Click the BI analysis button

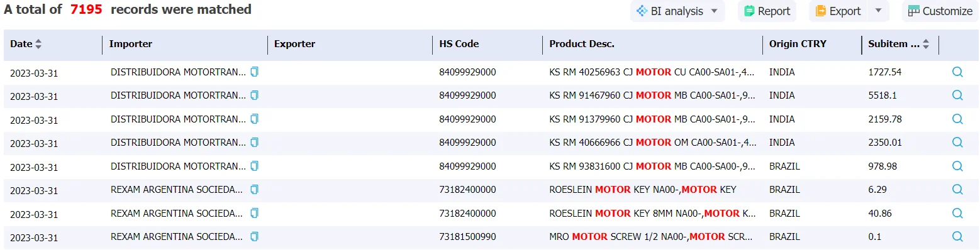click(677, 11)
